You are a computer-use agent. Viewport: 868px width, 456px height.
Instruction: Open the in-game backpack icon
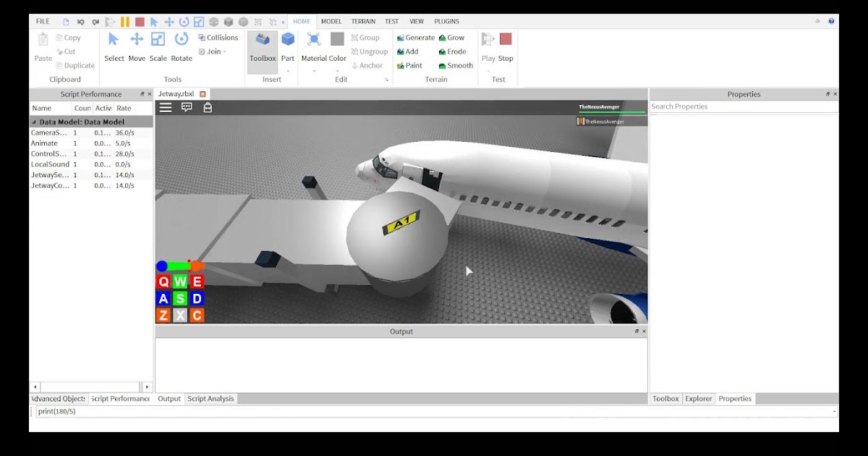[208, 108]
